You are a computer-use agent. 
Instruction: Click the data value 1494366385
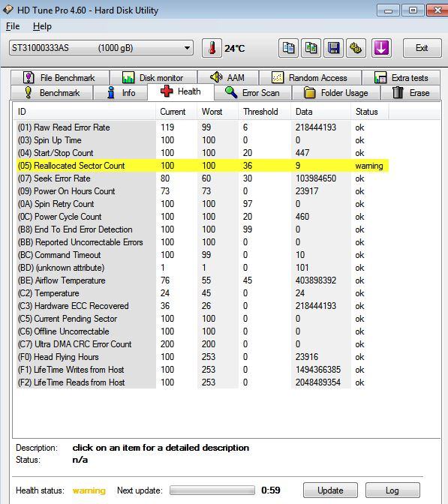[318, 370]
